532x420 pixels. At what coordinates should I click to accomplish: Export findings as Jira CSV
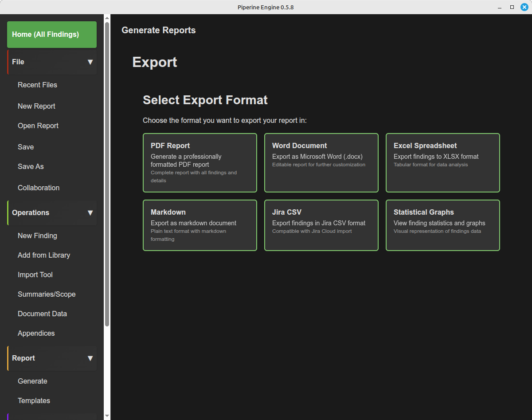[x=321, y=225]
